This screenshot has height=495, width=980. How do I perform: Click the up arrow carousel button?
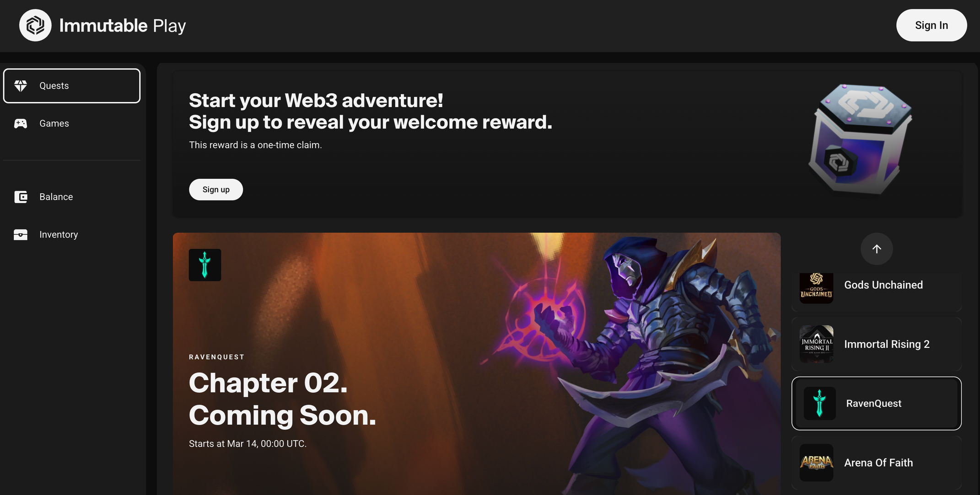(877, 249)
